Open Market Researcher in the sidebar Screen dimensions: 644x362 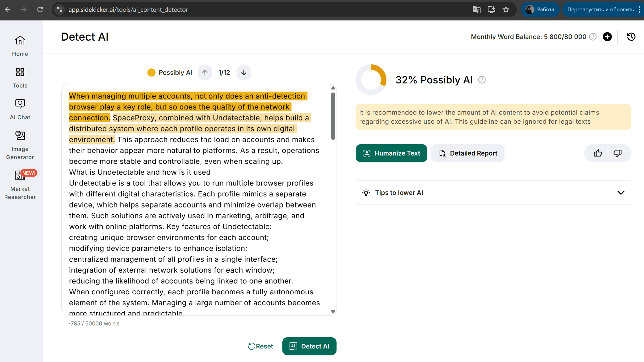(x=20, y=185)
